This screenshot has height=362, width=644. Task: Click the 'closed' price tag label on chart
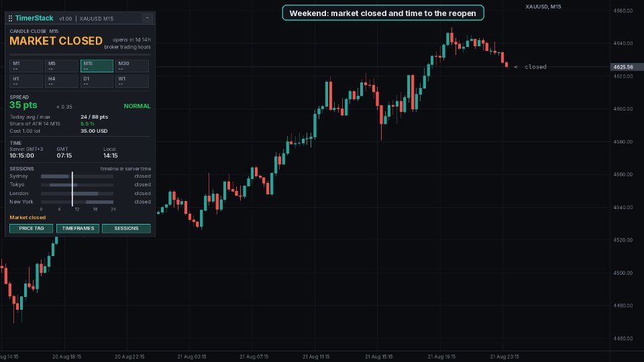click(535, 67)
